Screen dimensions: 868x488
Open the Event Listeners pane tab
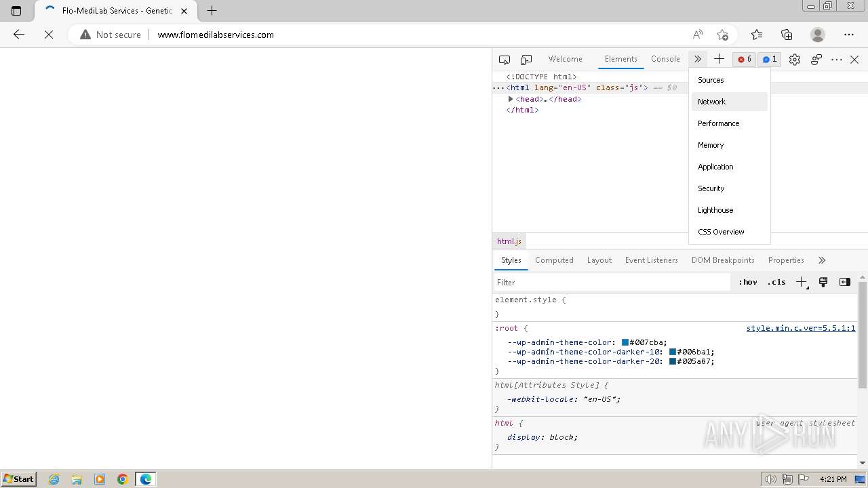(651, 260)
